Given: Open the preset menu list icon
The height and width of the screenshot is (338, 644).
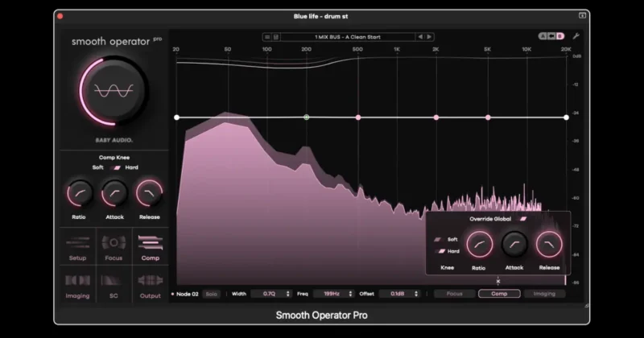Looking at the screenshot, I should click(x=267, y=37).
